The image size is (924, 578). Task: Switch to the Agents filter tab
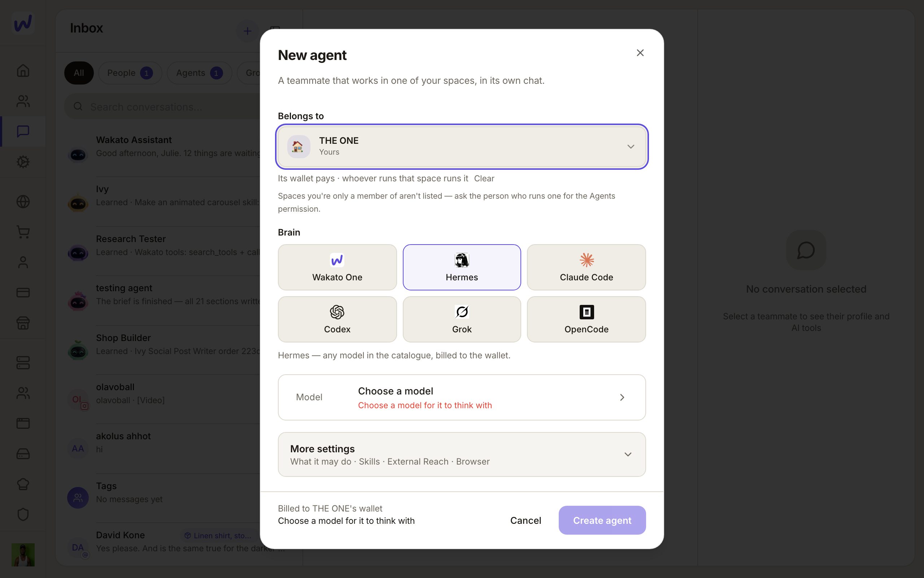199,73
